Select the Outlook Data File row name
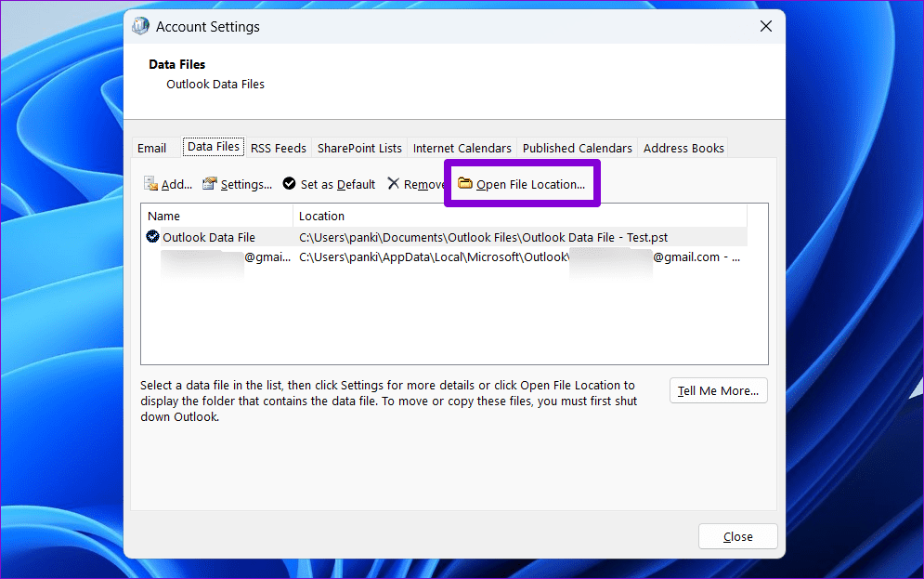Viewport: 924px width, 579px height. (x=209, y=237)
